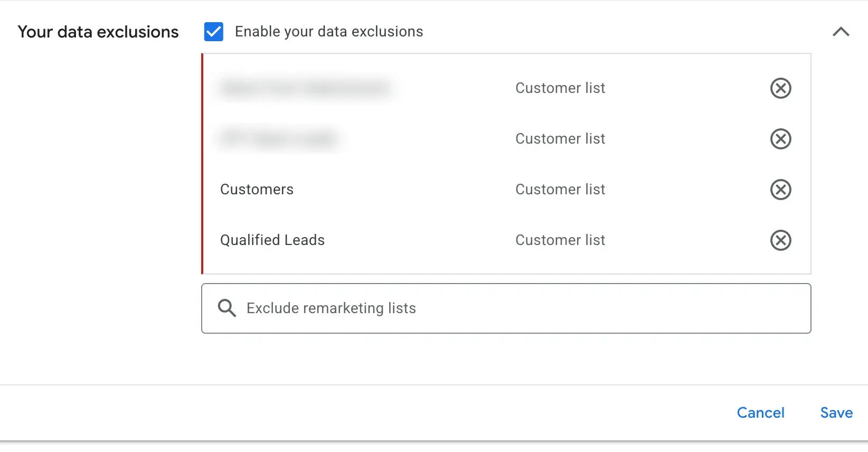The width and height of the screenshot is (868, 452).
Task: Select the Qualified Leads list row
Action: [507, 240]
